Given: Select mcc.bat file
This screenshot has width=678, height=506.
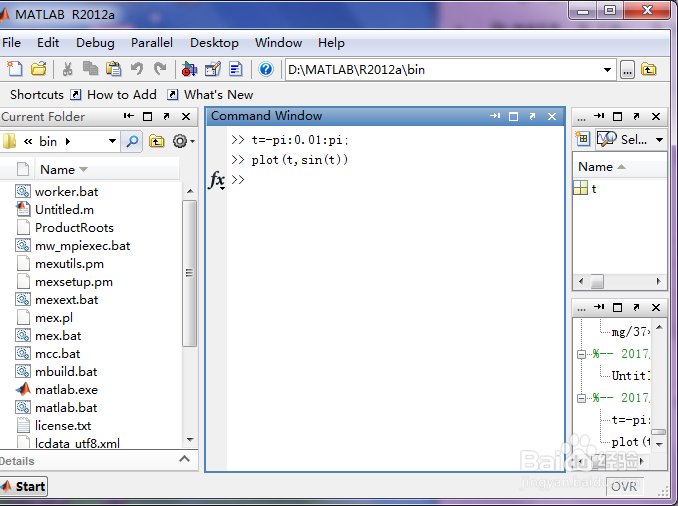Looking at the screenshot, I should tap(58, 354).
